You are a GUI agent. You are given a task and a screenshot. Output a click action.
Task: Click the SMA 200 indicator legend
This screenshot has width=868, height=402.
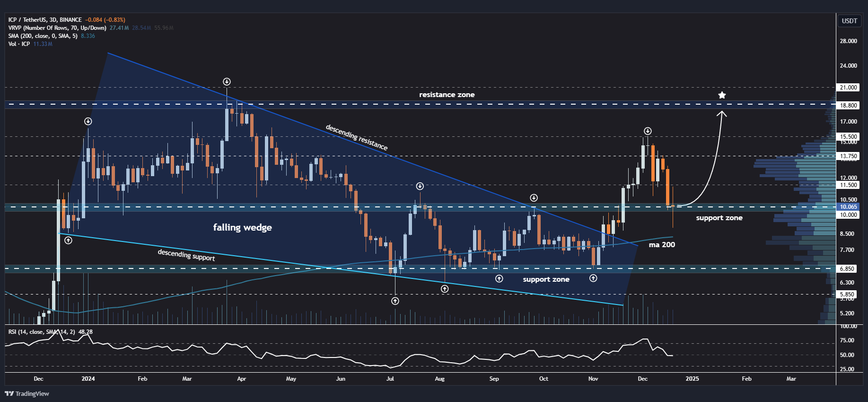pyautogui.click(x=43, y=36)
